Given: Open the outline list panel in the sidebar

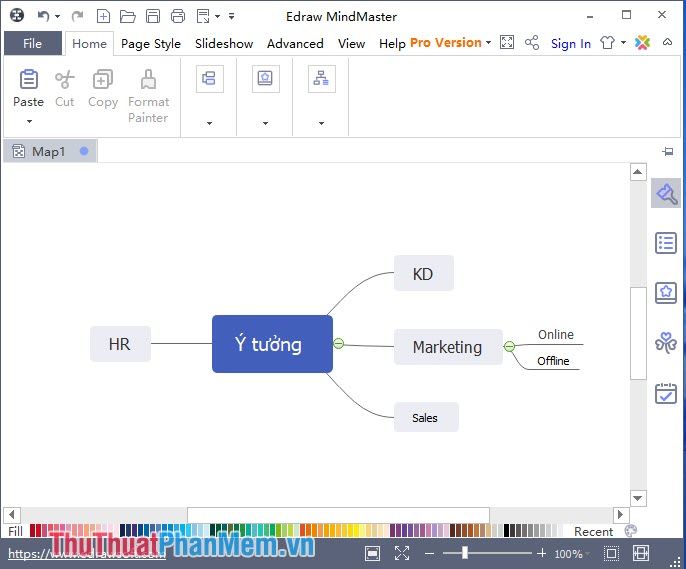Looking at the screenshot, I should coord(665,242).
